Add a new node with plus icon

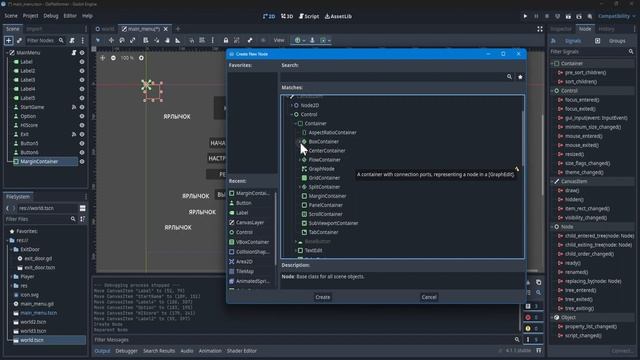[x=9, y=40]
